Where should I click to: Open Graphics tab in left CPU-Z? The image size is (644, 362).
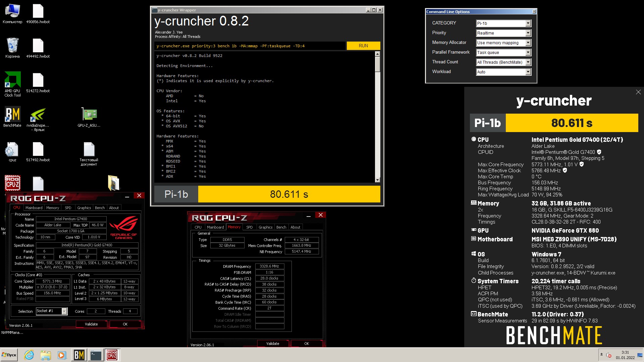(84, 208)
